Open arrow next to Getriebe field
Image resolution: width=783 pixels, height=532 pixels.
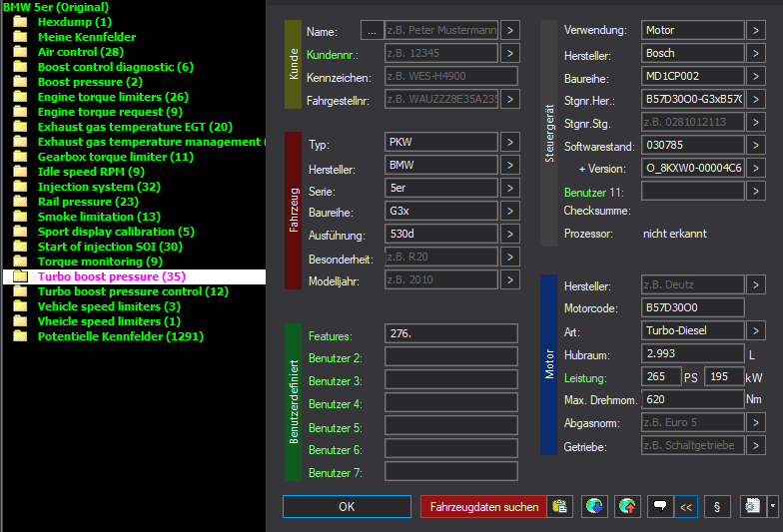pyautogui.click(x=756, y=445)
